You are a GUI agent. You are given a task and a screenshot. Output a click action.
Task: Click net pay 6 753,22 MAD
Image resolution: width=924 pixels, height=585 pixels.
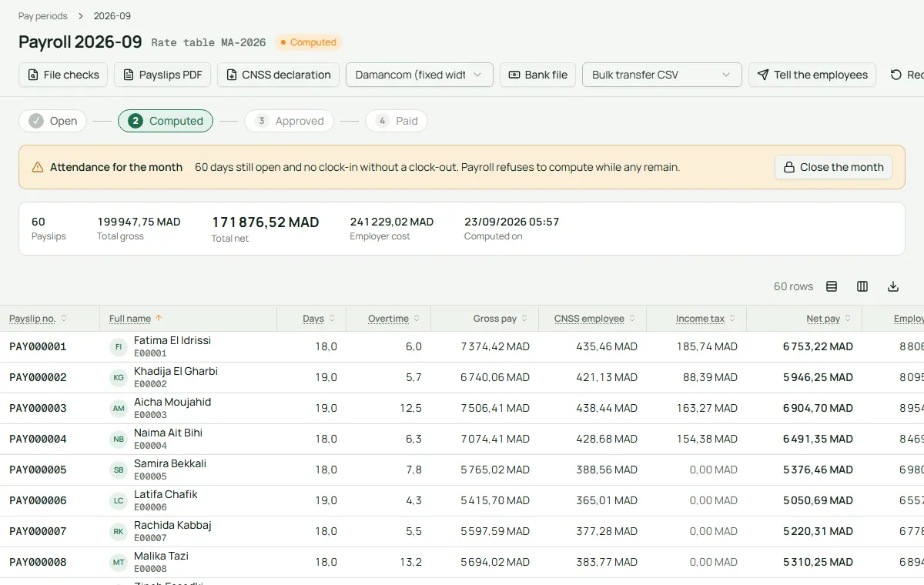coord(818,347)
